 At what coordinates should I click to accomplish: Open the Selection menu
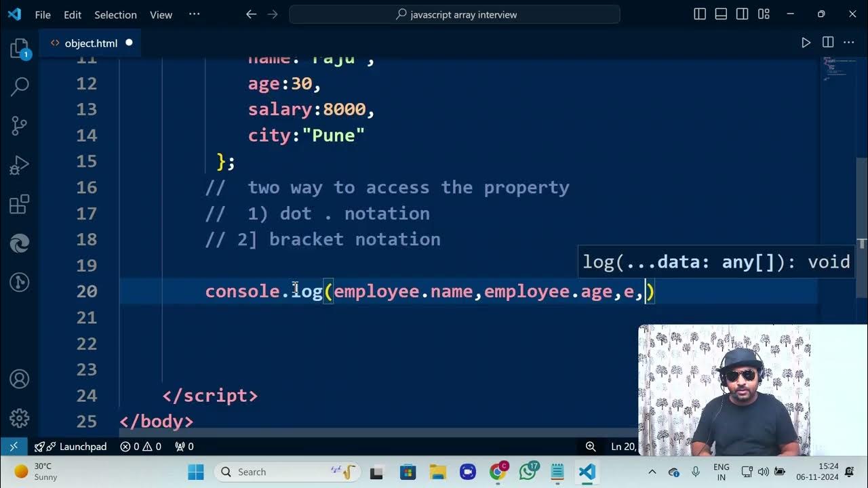pyautogui.click(x=115, y=14)
